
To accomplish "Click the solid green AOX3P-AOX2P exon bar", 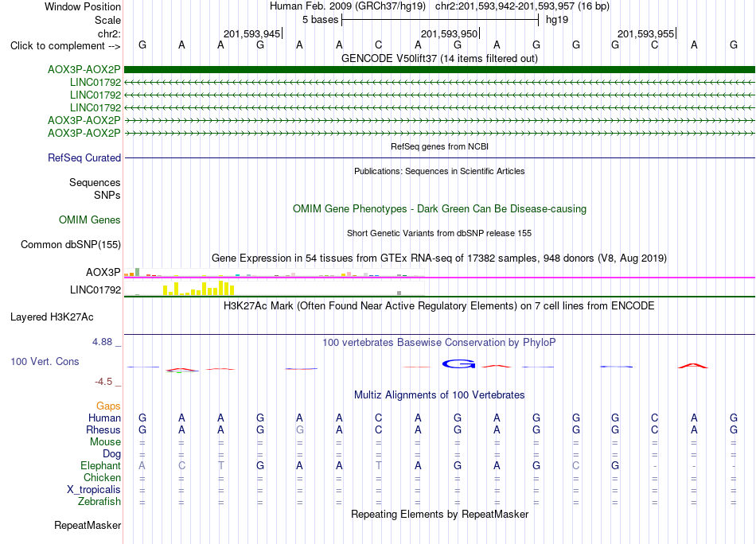I will click(439, 70).
